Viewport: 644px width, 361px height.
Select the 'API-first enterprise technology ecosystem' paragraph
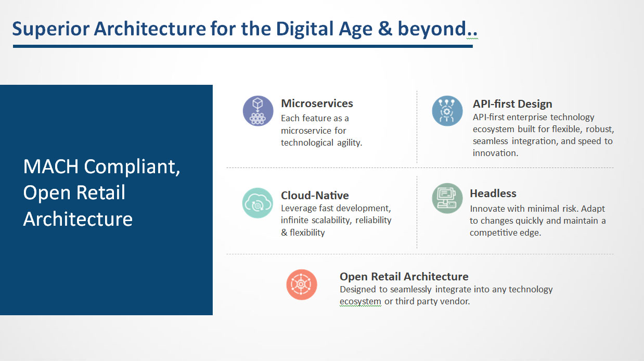(x=543, y=135)
